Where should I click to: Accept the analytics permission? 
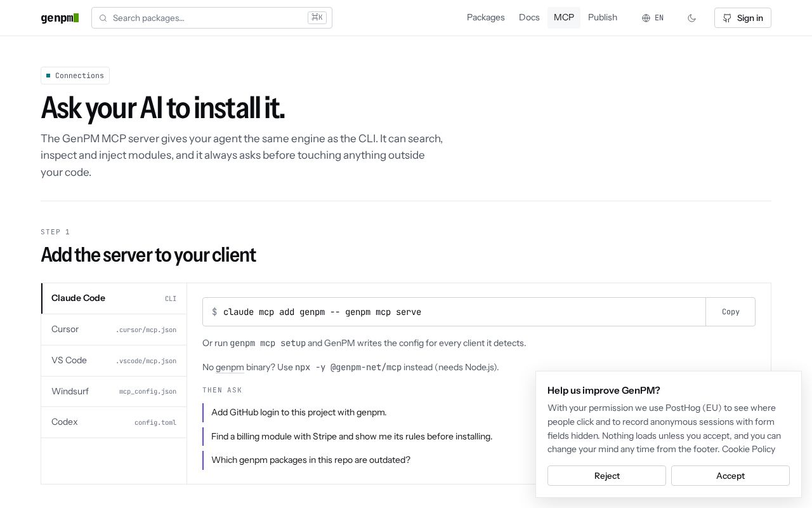click(730, 476)
